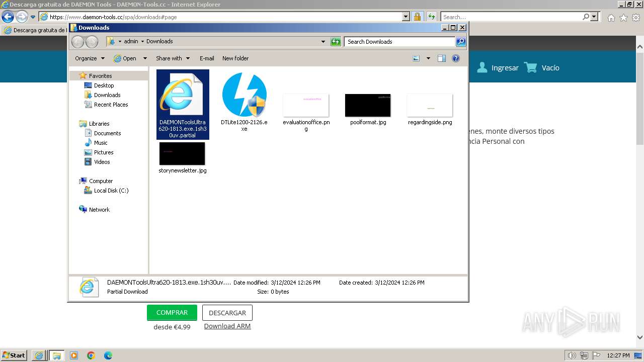644x362 pixels.
Task: Click the Search Downloads magnifier icon
Action: tap(461, 42)
